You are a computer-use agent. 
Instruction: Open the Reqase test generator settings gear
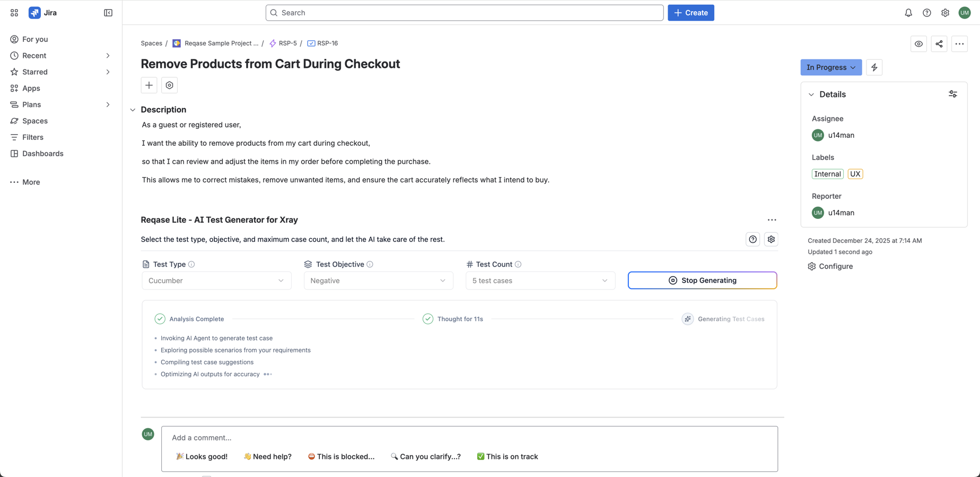771,239
